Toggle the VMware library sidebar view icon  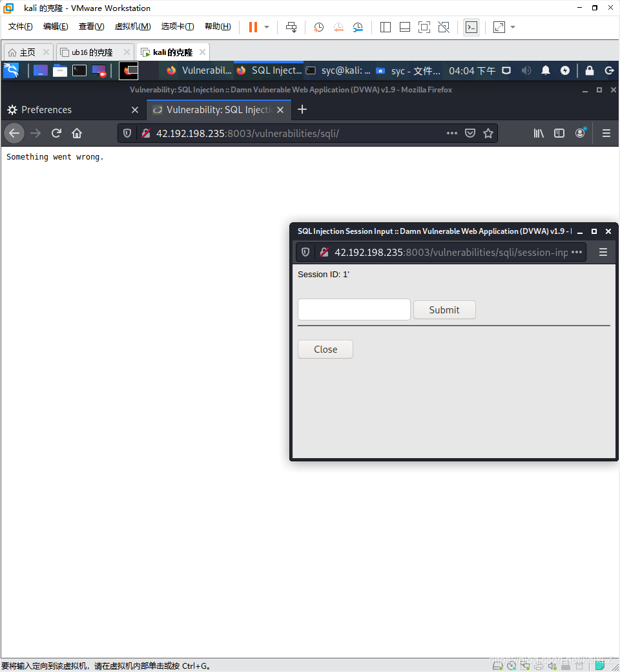385,27
